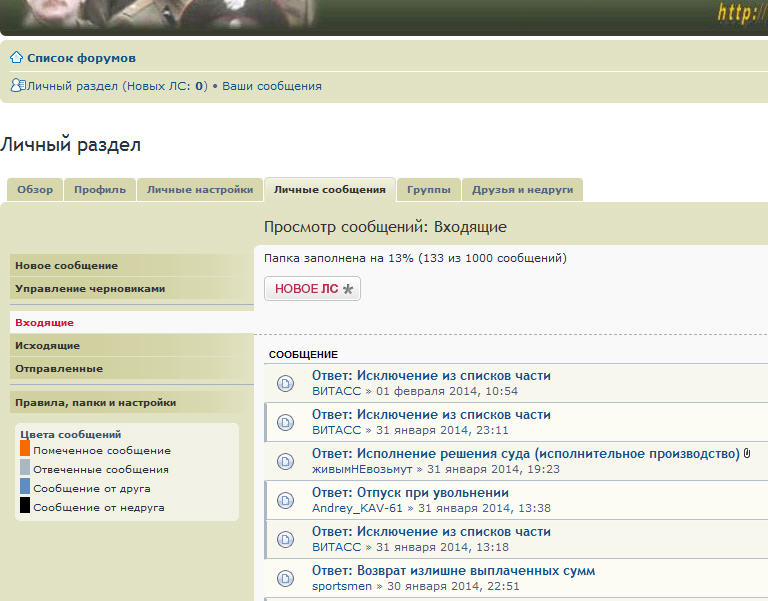This screenshot has height=601, width=768.
Task: Open the Исходящие folder
Action: [x=47, y=346]
